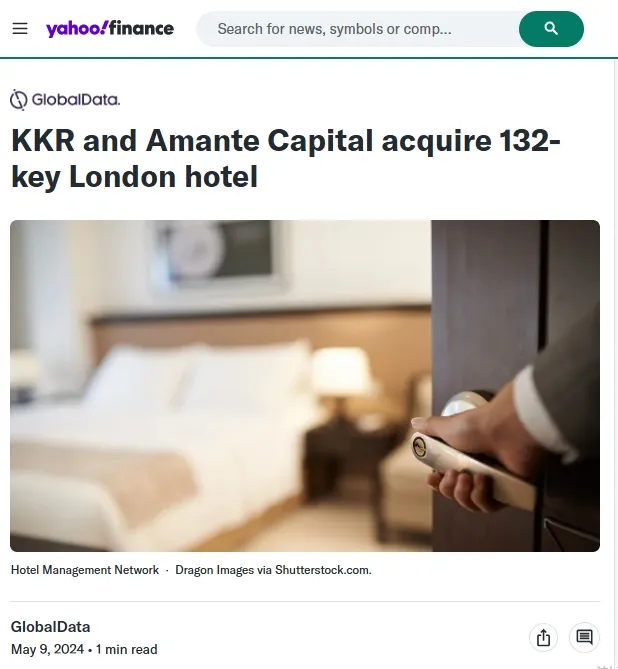Image resolution: width=618 pixels, height=669 pixels.
Task: Open the hamburger navigation menu
Action: coord(20,29)
